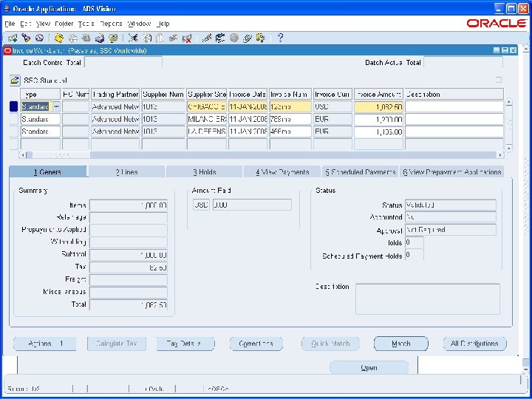Screen dimensions: 532x399
Task: Click the Delete Record red X icon
Action: pos(187,38)
